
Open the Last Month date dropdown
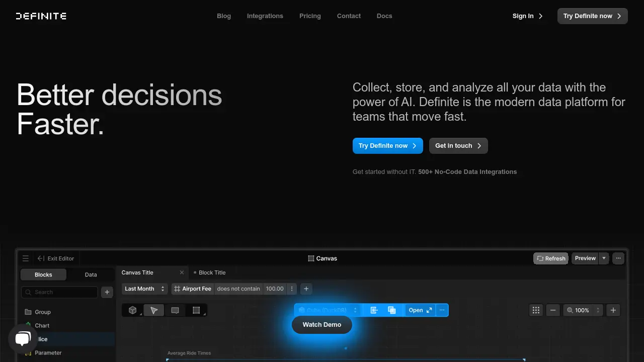[145, 289]
